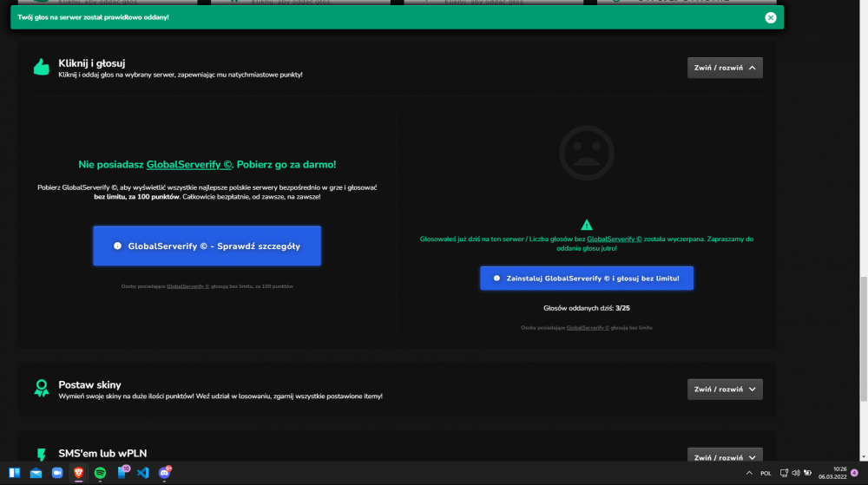Screen dimensions: 868x485
Task: Click GlobalServerify – Sprawdź szczegóły button
Action: (207, 246)
